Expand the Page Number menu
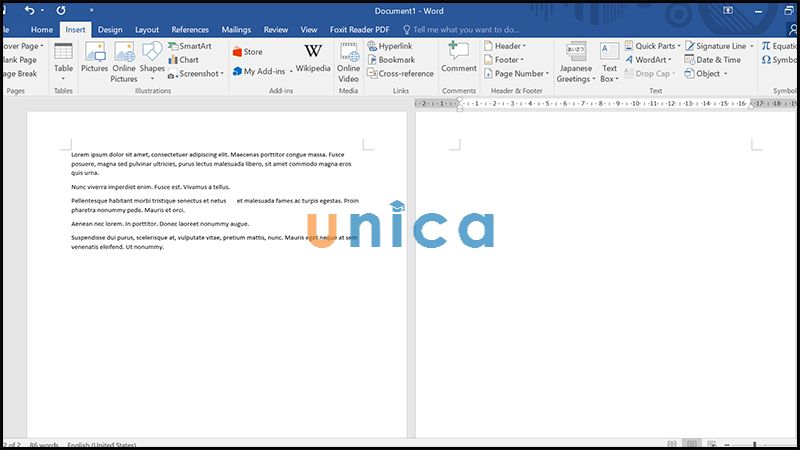This screenshot has width=800, height=450. pos(516,73)
